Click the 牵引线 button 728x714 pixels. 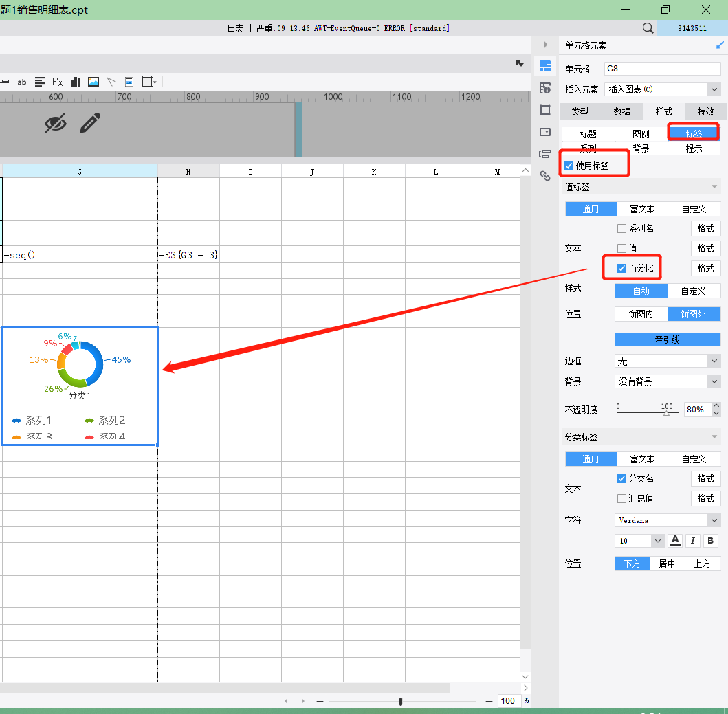tap(668, 340)
